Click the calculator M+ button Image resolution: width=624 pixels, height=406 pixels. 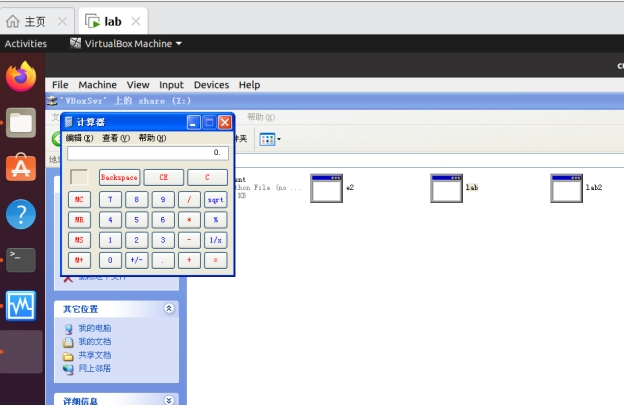click(79, 260)
